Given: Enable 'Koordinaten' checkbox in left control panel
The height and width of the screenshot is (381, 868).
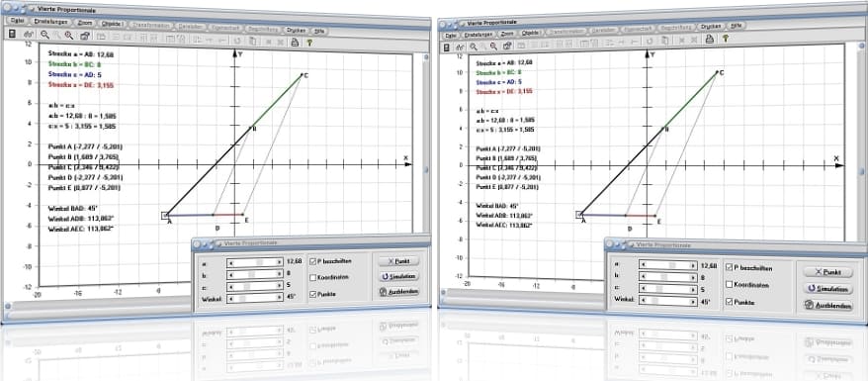Looking at the screenshot, I should (x=313, y=277).
